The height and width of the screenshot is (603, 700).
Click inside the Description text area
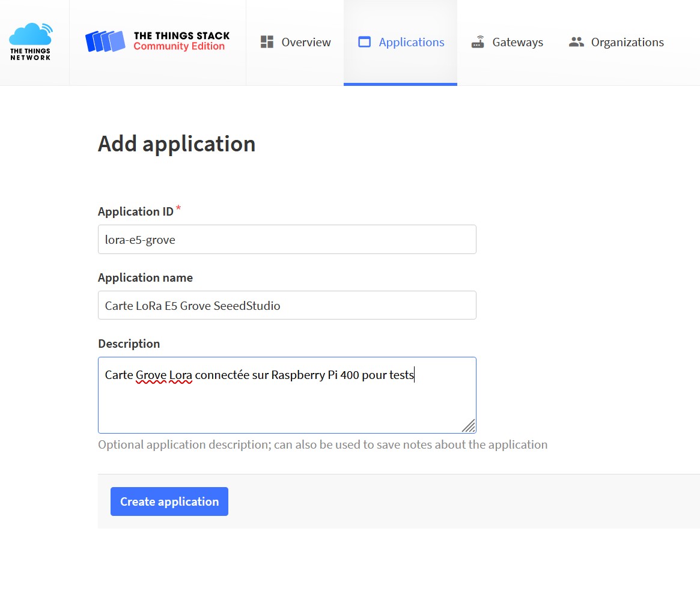point(287,395)
